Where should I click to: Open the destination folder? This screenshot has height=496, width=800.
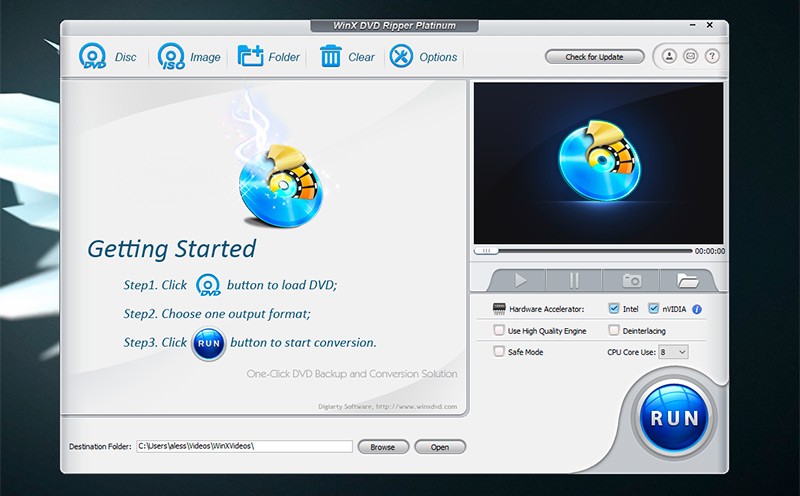(x=440, y=447)
